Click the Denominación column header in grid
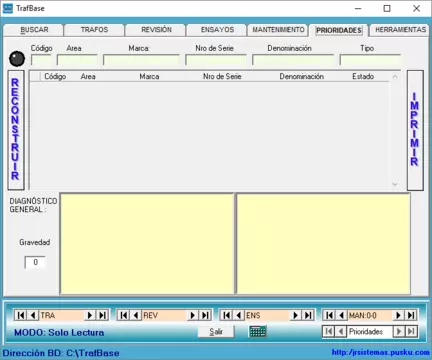The image size is (432, 360). [x=301, y=77]
